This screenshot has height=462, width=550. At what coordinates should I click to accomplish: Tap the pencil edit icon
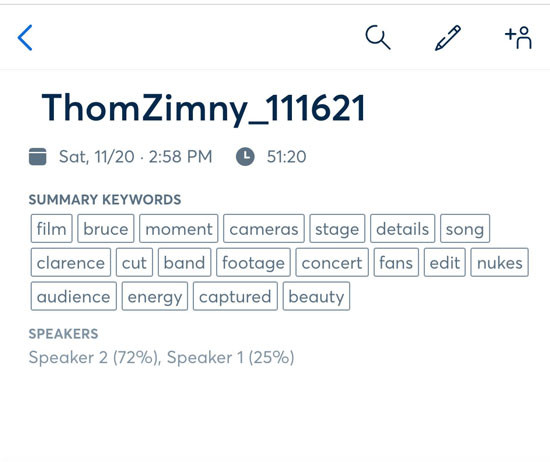448,38
